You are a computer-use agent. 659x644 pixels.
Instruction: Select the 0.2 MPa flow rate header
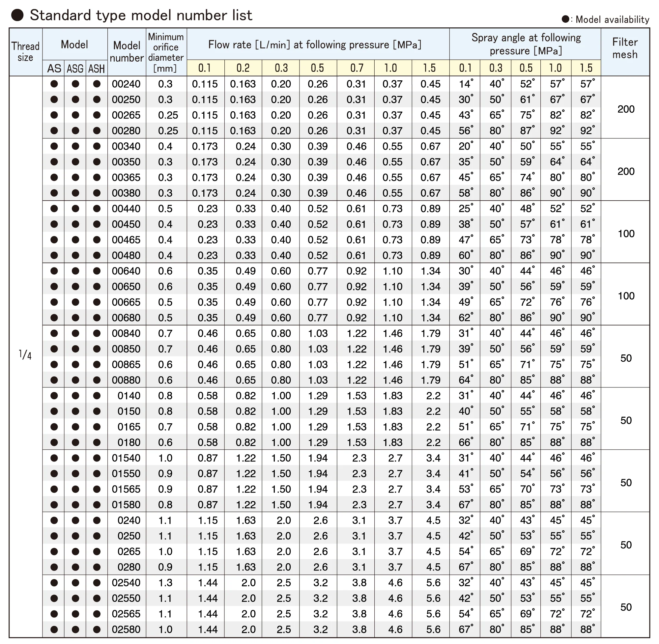(243, 68)
